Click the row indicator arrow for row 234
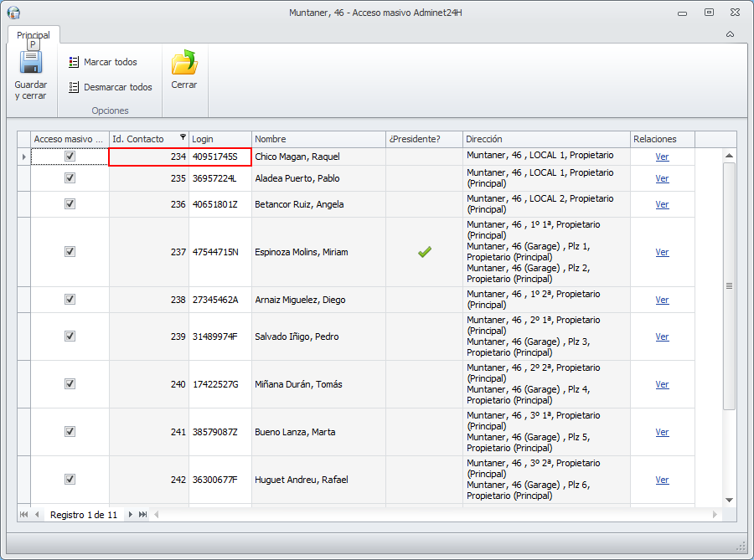Viewport: 754px width, 560px height. (x=24, y=157)
